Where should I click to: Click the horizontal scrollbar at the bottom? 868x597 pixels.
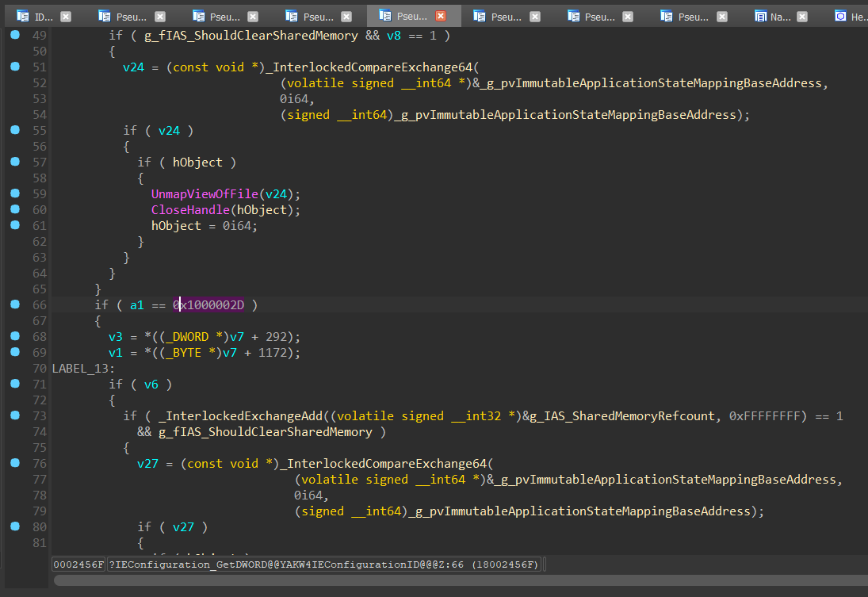pyautogui.click(x=460, y=580)
